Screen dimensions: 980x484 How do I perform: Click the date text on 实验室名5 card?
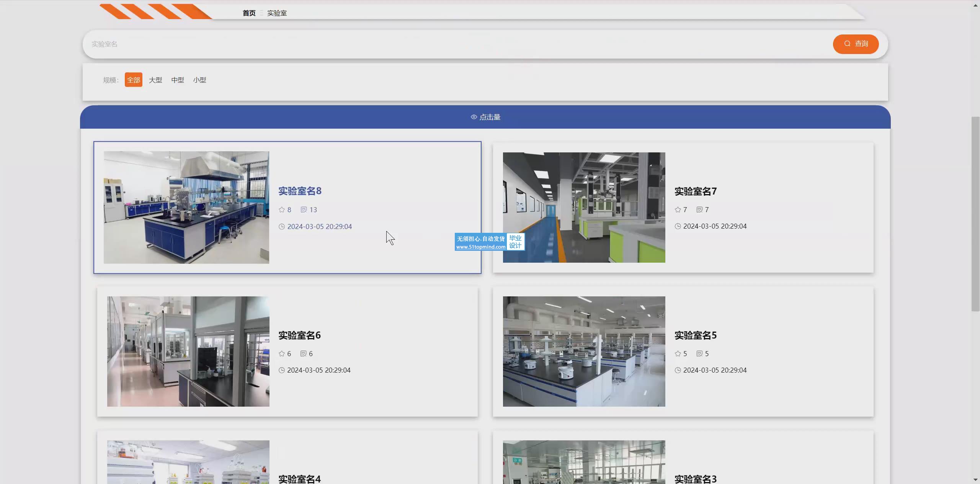(715, 370)
